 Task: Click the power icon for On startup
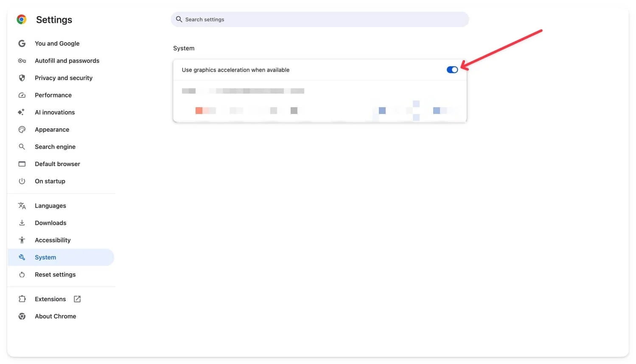22,181
